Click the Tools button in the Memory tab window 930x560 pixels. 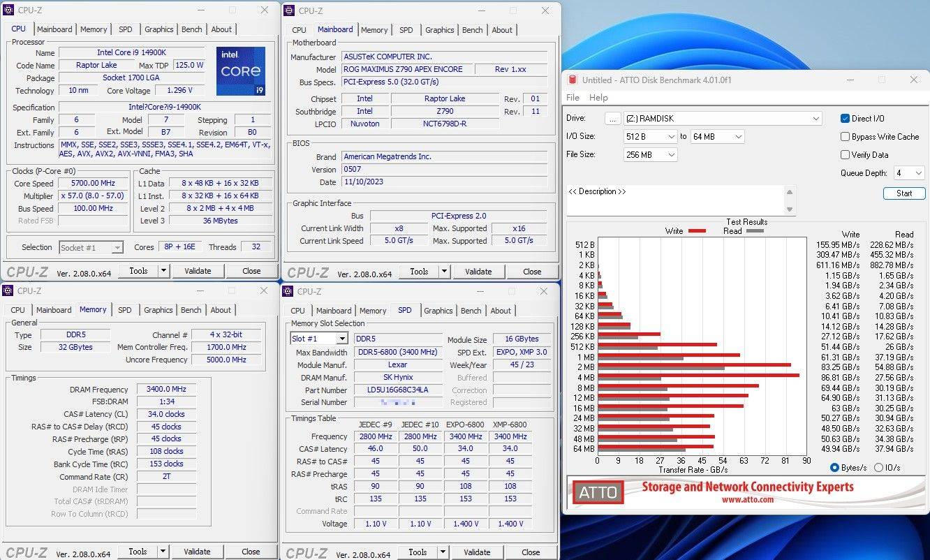click(x=138, y=552)
